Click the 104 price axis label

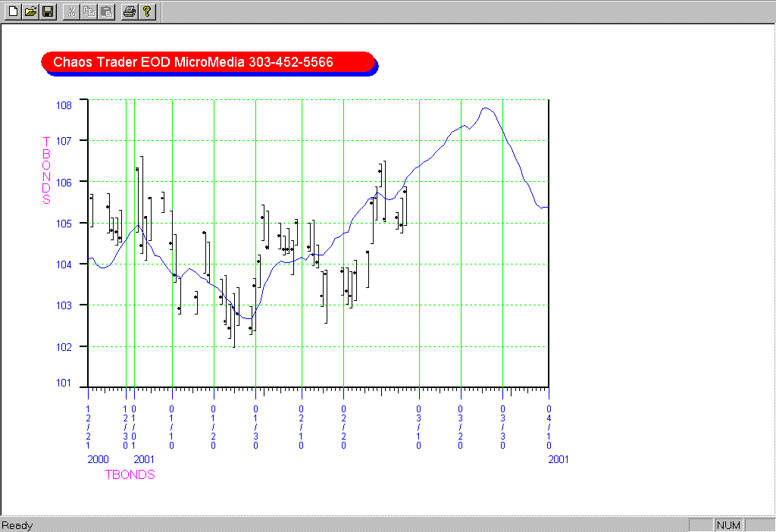64,264
